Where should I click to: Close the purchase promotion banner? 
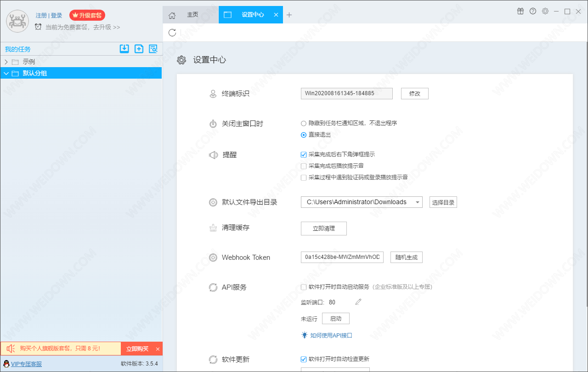coord(158,349)
